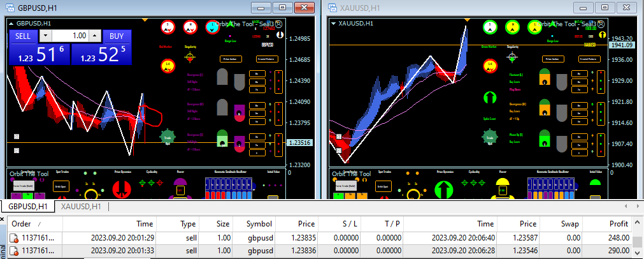The width and height of the screenshot is (644, 259).
Task: Click the terminal panel close X button
Action: click(2, 219)
